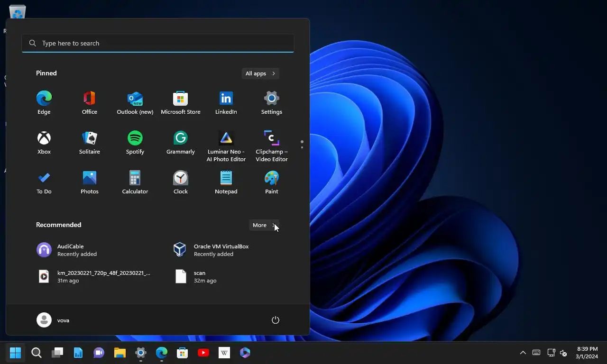Open Recycle Bin on the desktop

(x=17, y=11)
